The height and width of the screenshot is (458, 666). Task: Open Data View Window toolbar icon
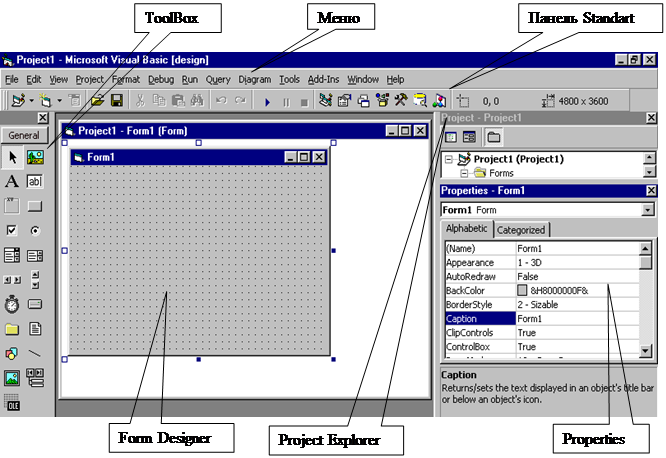coord(420,101)
